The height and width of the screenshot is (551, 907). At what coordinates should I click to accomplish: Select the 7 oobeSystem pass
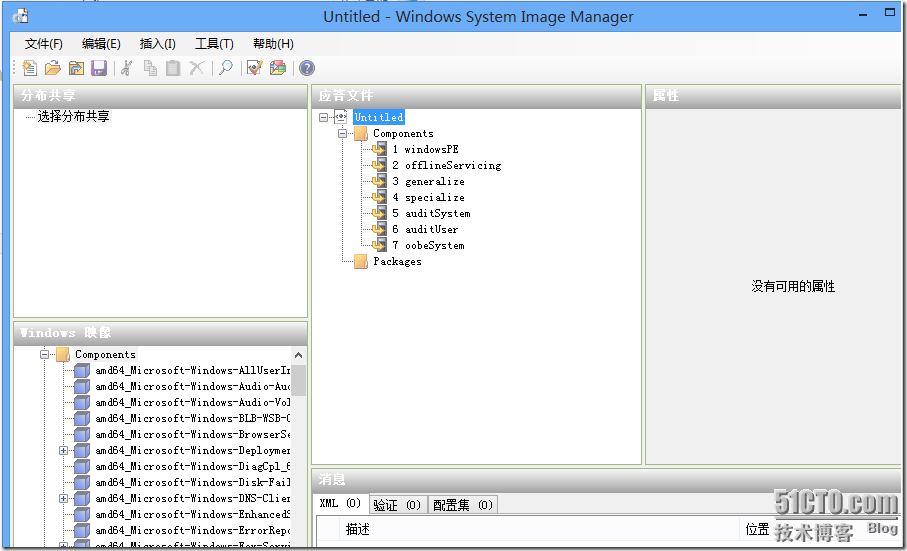coord(428,245)
